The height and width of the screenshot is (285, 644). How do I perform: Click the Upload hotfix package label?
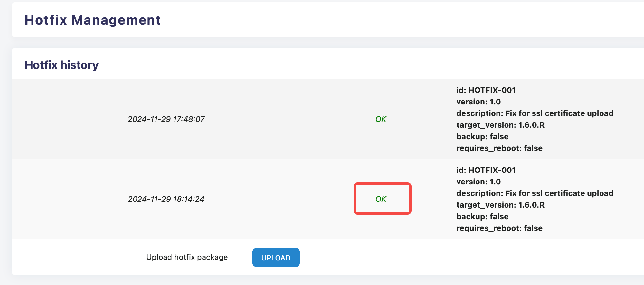(187, 257)
